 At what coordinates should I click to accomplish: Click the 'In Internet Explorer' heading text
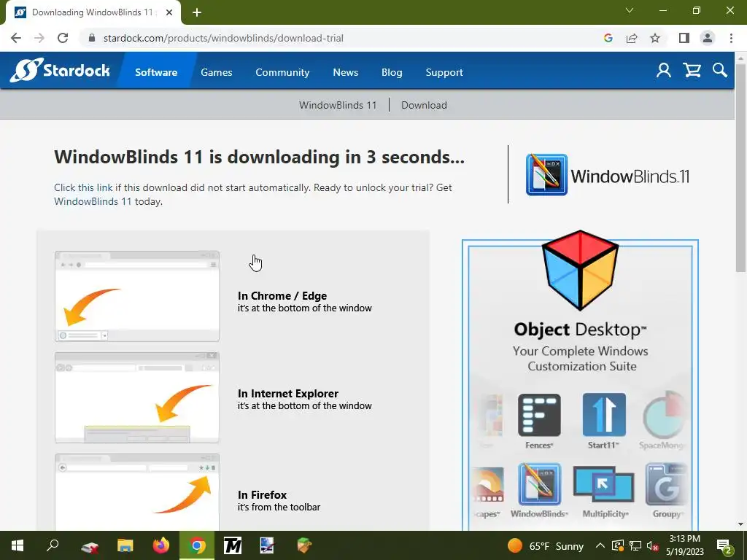tap(287, 393)
